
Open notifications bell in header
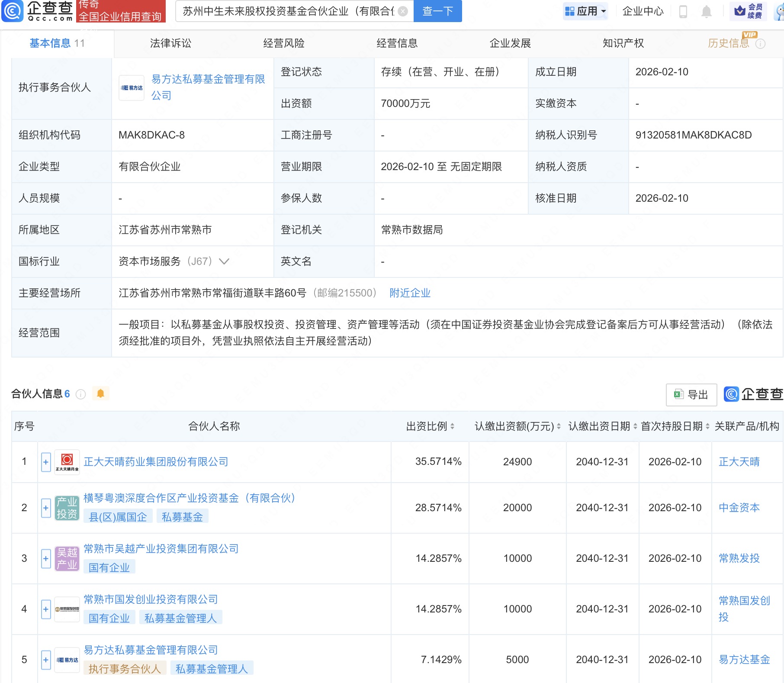[706, 11]
